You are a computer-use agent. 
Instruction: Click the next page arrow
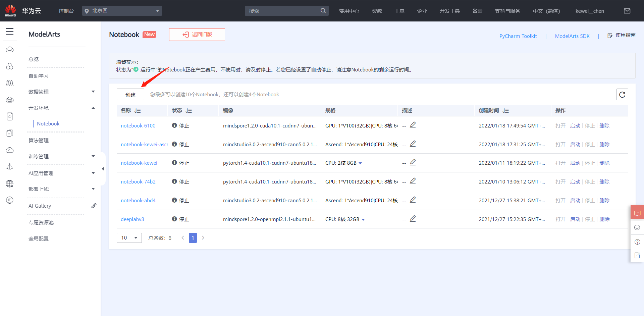pyautogui.click(x=203, y=238)
